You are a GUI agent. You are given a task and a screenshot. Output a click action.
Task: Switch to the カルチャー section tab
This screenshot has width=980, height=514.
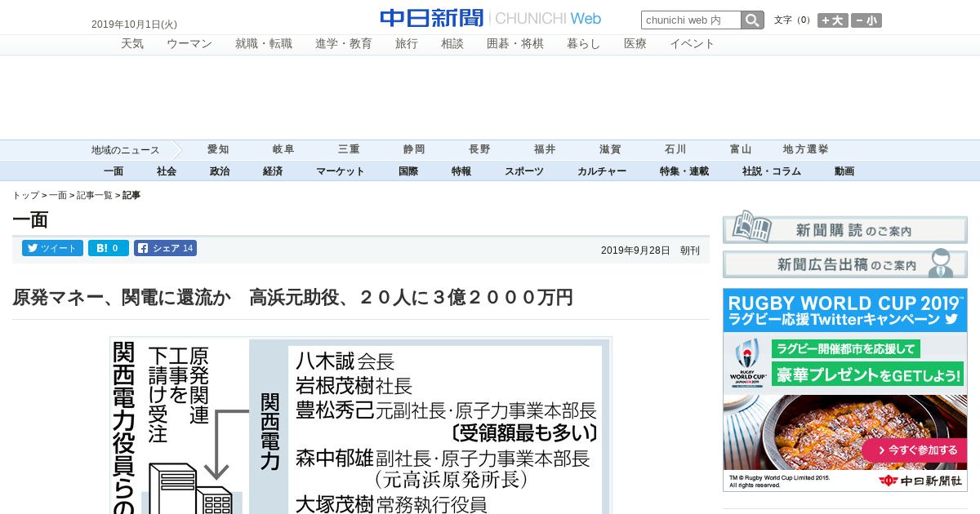602,171
